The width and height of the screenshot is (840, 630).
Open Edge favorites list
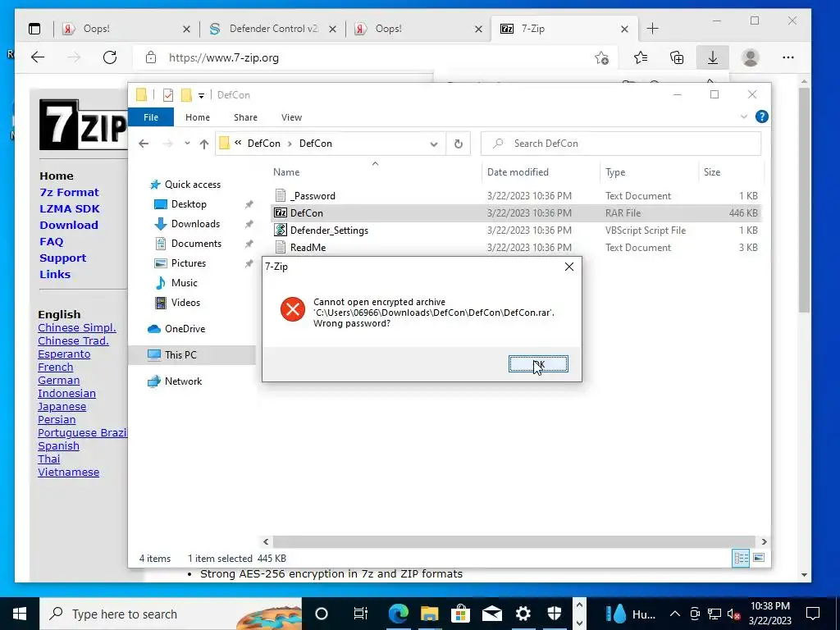[x=640, y=57]
